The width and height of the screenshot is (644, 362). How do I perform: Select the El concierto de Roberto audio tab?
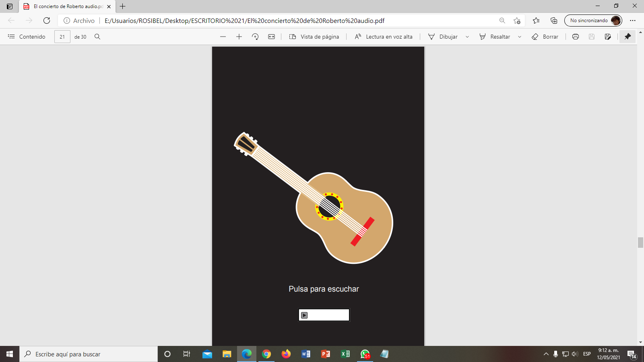tap(67, 6)
